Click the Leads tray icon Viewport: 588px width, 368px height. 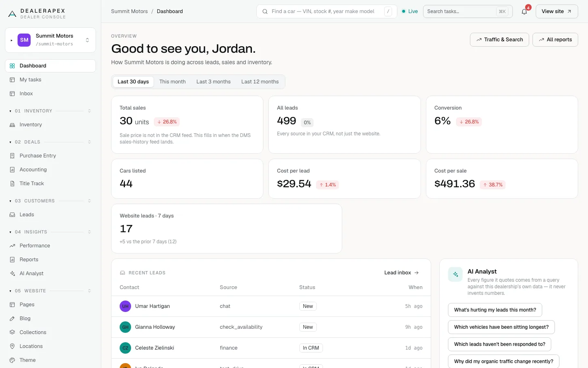[12, 215]
